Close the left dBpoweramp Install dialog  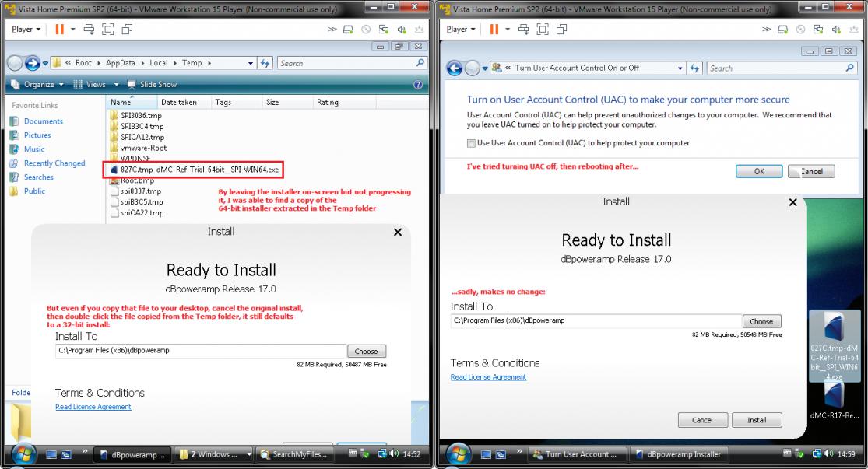click(398, 233)
